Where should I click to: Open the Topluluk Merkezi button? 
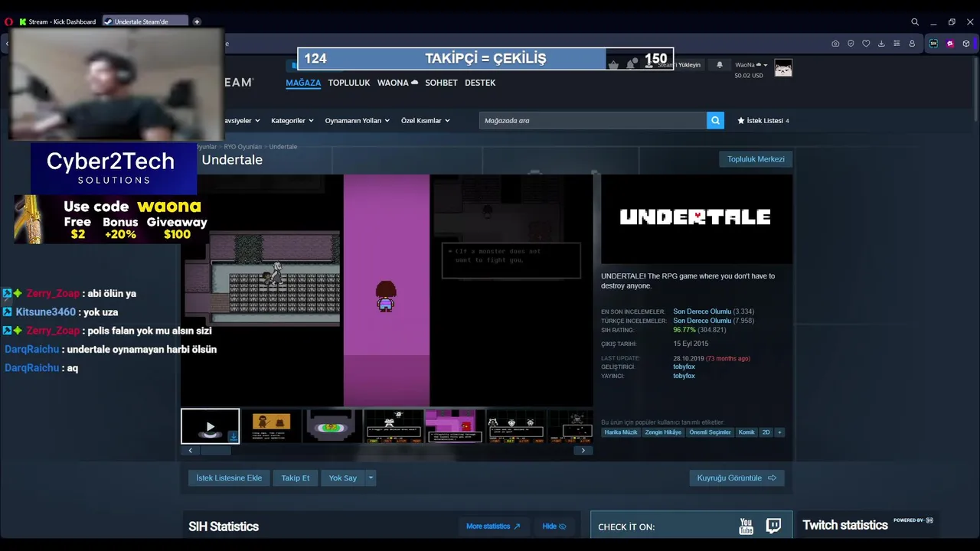coord(756,159)
